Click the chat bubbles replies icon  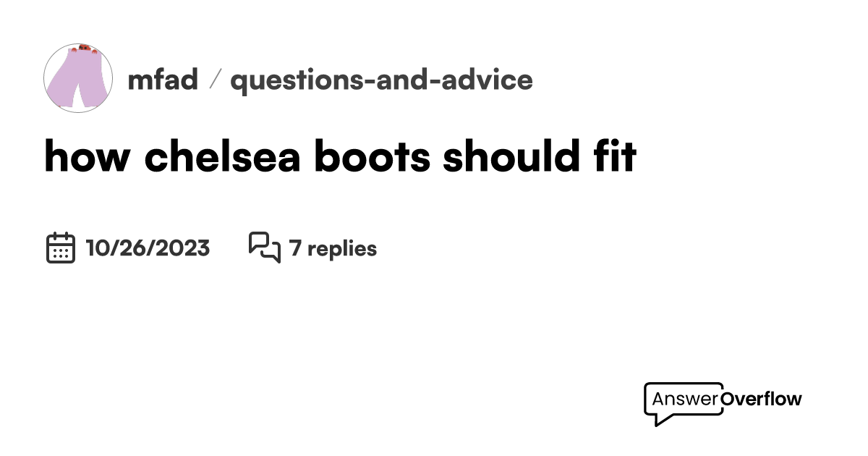coord(264,248)
